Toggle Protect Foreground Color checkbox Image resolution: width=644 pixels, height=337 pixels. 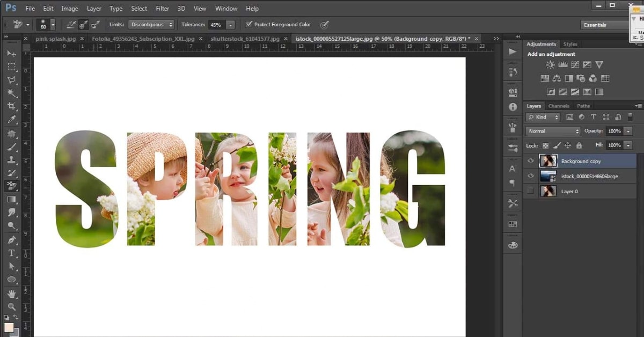tap(248, 25)
